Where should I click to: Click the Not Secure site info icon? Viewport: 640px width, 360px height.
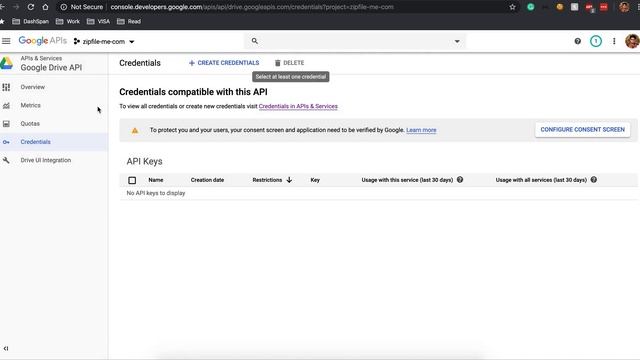pyautogui.click(x=64, y=7)
